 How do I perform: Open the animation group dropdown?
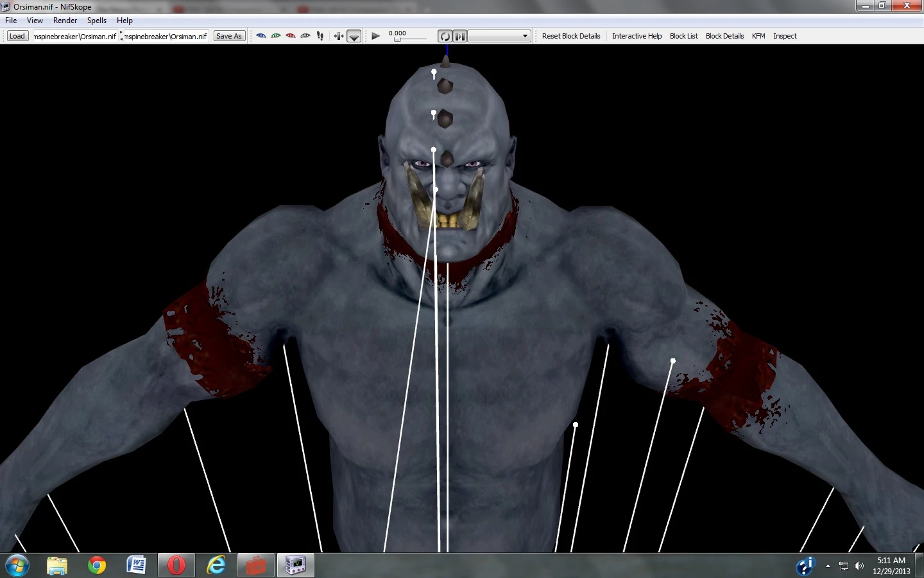tap(499, 36)
